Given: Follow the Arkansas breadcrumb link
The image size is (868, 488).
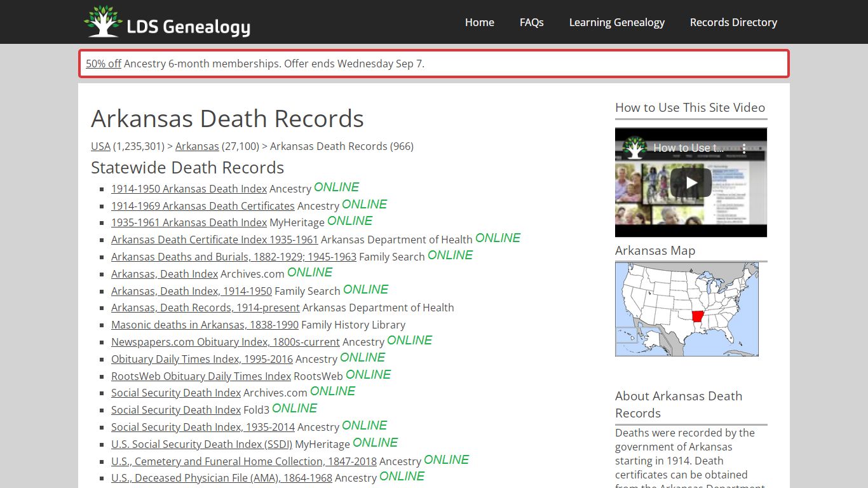Looking at the screenshot, I should coord(197,146).
